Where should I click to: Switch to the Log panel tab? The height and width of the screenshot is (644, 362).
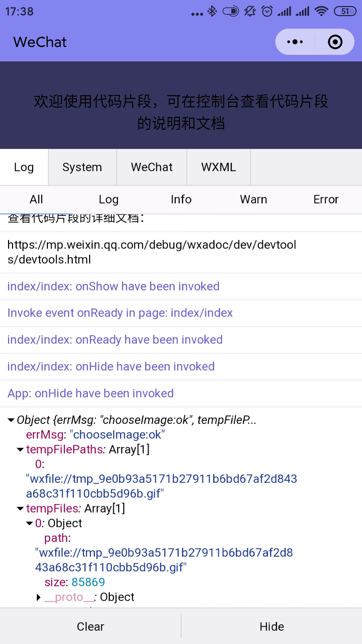click(24, 167)
